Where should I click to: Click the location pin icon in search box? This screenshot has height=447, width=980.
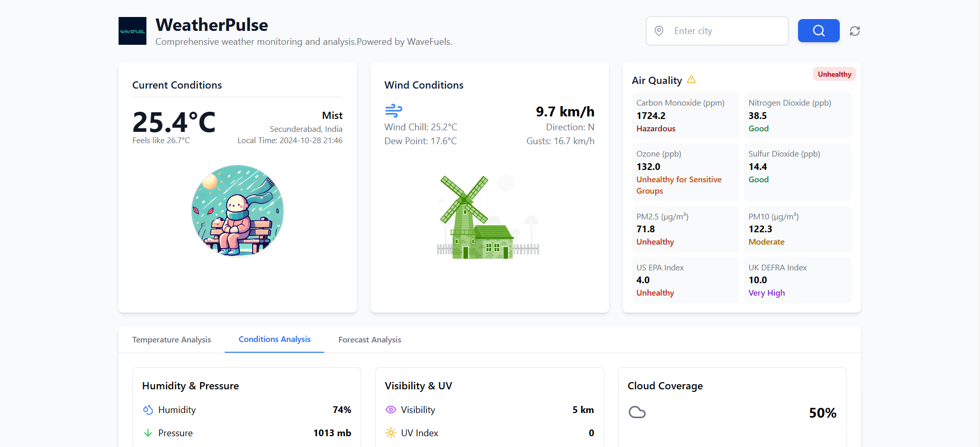tap(659, 31)
